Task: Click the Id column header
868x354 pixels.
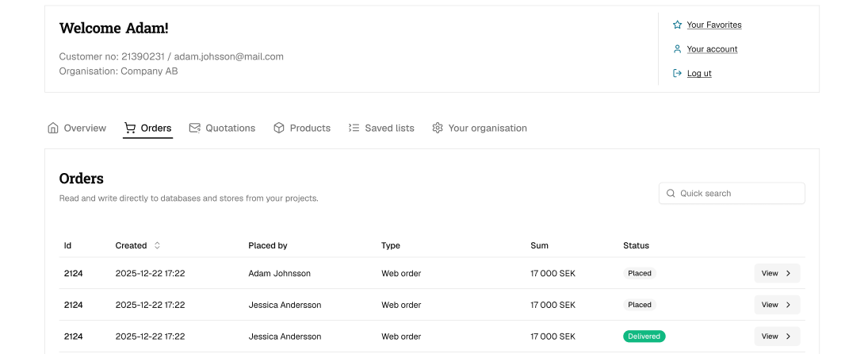Action: pos(67,245)
